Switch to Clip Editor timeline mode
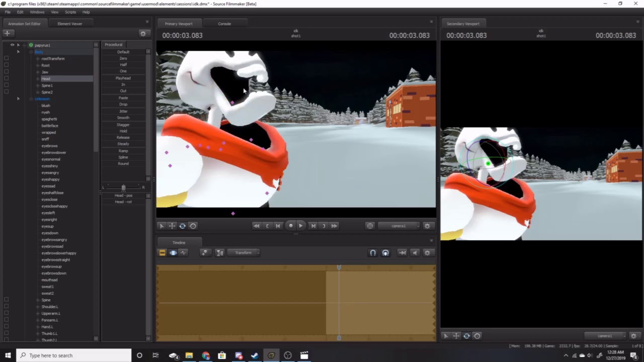644x362 pixels. coord(162,253)
